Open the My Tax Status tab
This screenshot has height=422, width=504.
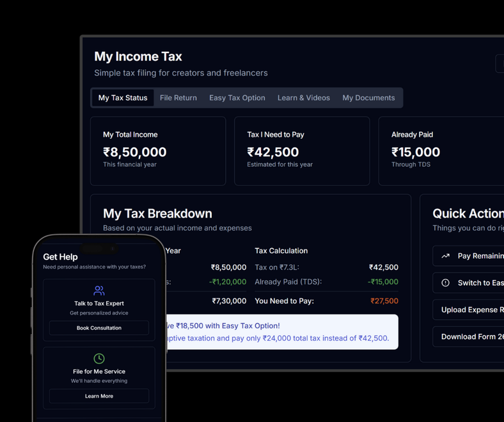123,98
